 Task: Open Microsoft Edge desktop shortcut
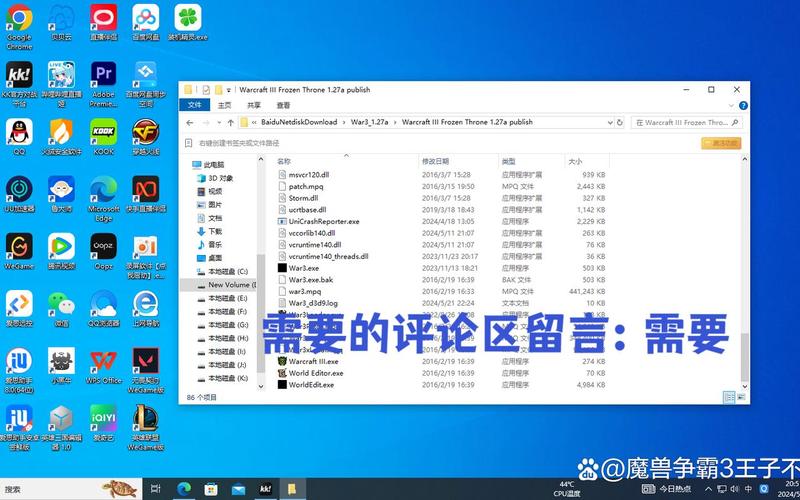click(x=104, y=198)
